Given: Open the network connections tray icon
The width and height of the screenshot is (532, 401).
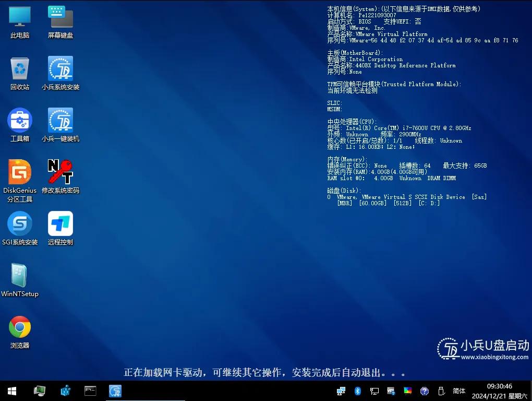Looking at the screenshot, I should [x=341, y=391].
